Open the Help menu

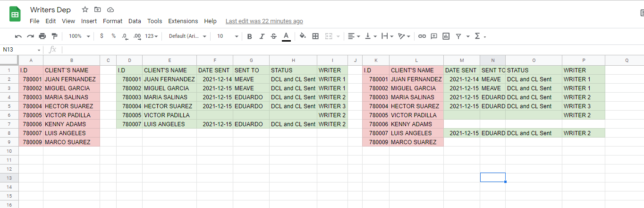210,21
